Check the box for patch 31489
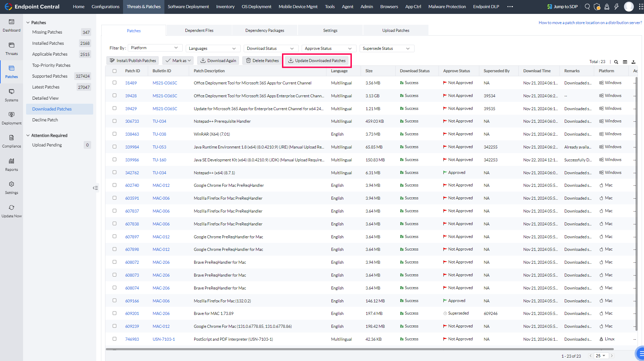Image resolution: width=644 pixels, height=361 pixels. (x=115, y=83)
